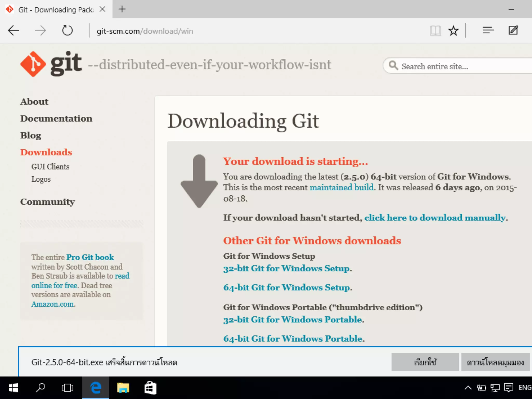Viewport: 532px width, 399px height.
Task: Show hidden system tray icons
Action: (x=468, y=388)
